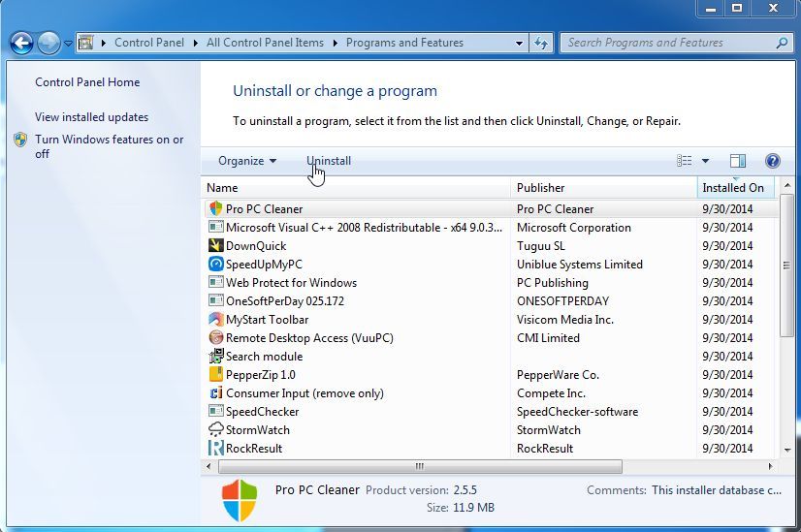
Task: Click the Uniblue Systems Limited publisher cell
Action: [x=580, y=264]
